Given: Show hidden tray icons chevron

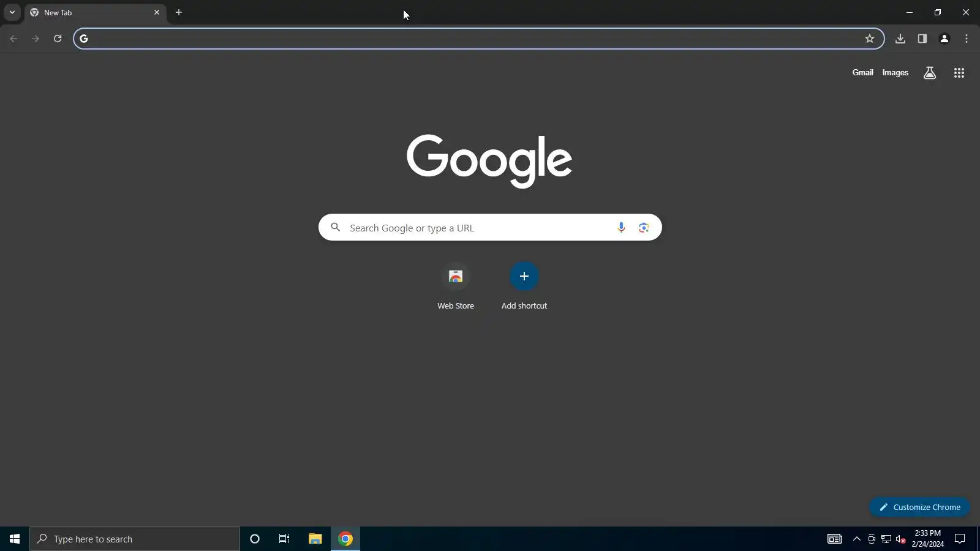Looking at the screenshot, I should (x=857, y=539).
